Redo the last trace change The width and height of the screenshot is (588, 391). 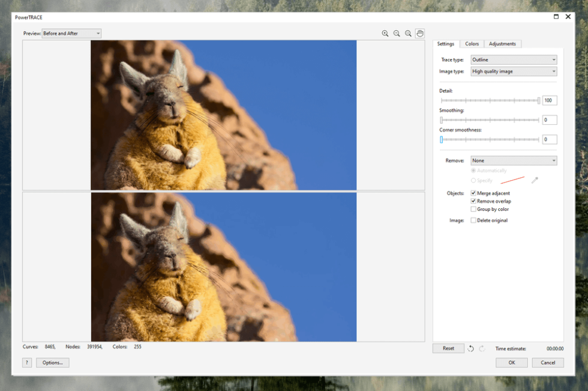[481, 348]
